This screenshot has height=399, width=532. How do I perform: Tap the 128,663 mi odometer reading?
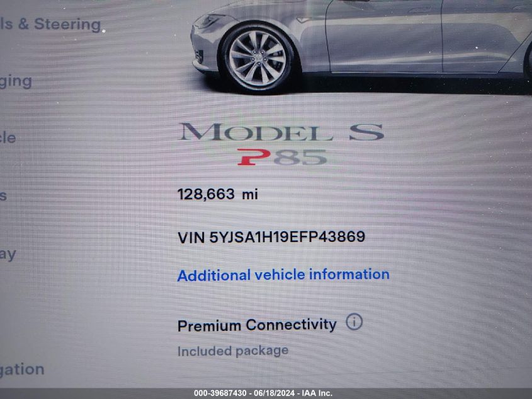click(x=217, y=194)
